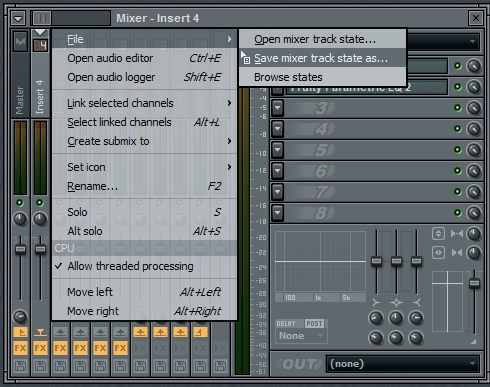Click the orange send arrow under Send 1 track
490x387 pixels.
140,332
